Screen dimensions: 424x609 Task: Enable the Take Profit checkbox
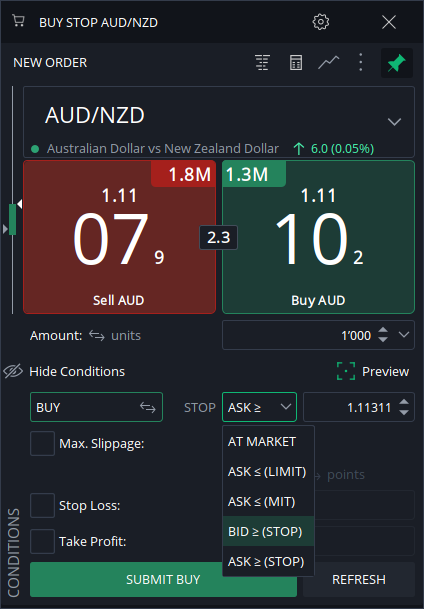tap(42, 541)
